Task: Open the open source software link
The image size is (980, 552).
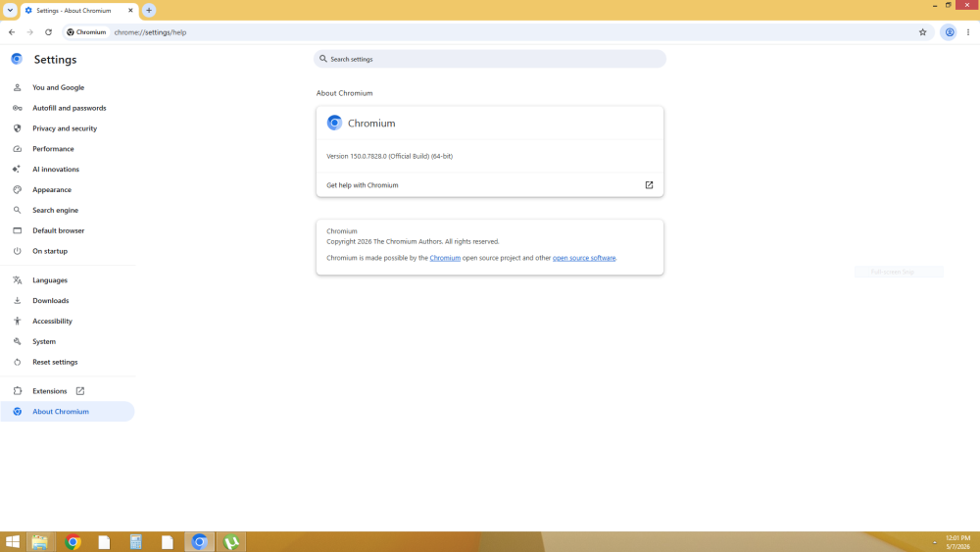Action: [x=584, y=258]
